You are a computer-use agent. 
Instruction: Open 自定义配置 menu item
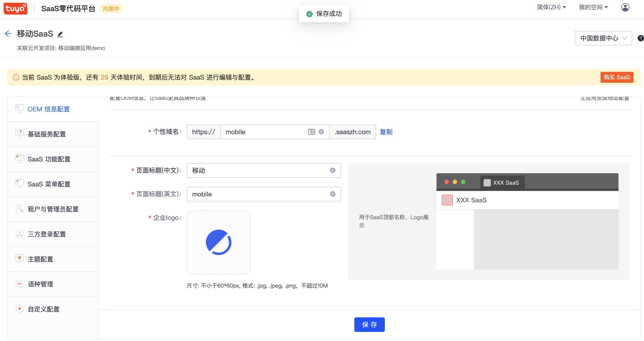tap(53, 309)
